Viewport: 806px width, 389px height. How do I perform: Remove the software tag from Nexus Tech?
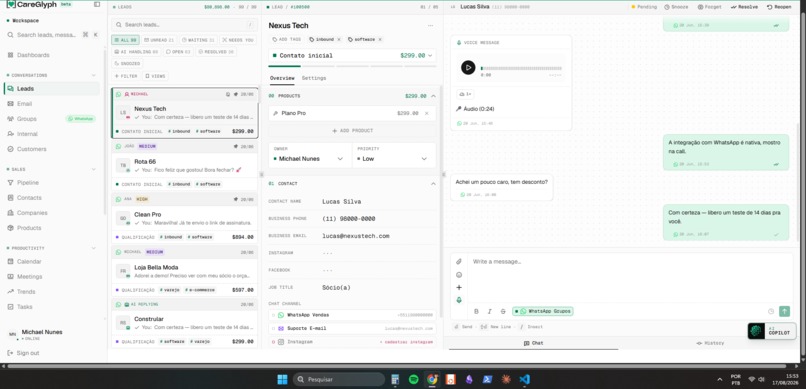pyautogui.click(x=380, y=40)
